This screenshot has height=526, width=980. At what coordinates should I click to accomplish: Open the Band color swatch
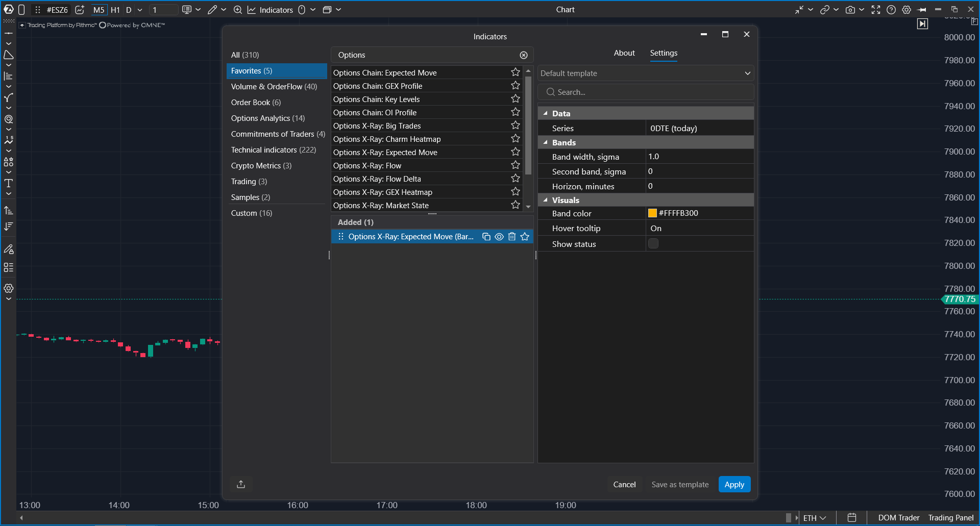tap(652, 213)
